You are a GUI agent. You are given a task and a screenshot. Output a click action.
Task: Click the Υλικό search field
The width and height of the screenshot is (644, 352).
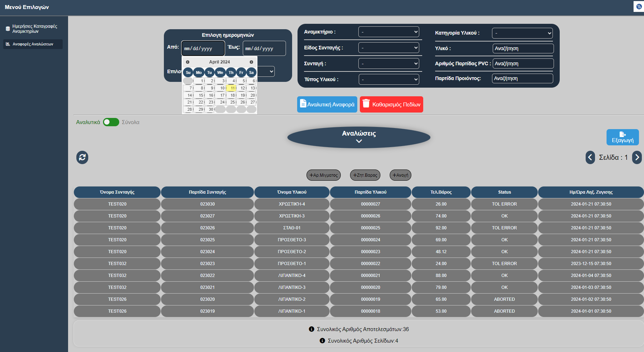click(523, 48)
